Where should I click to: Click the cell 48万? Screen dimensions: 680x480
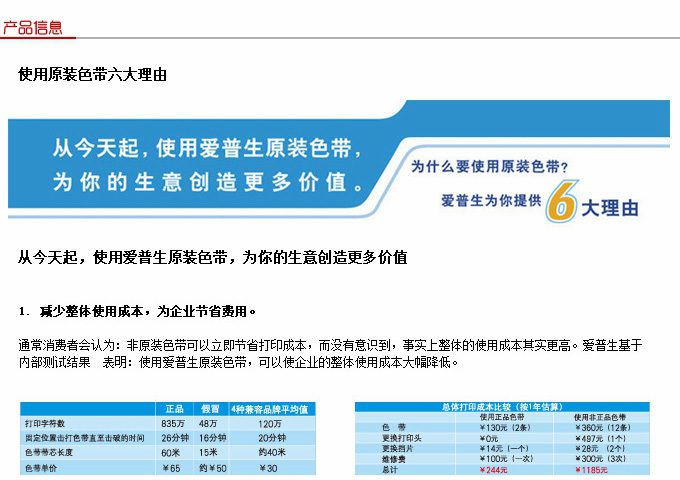coord(208,423)
